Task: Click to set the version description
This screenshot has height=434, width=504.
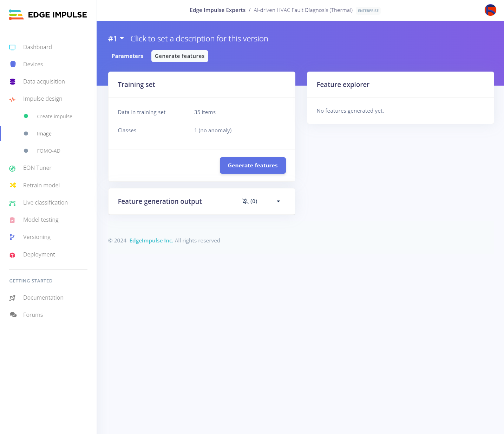Action: 199,39
